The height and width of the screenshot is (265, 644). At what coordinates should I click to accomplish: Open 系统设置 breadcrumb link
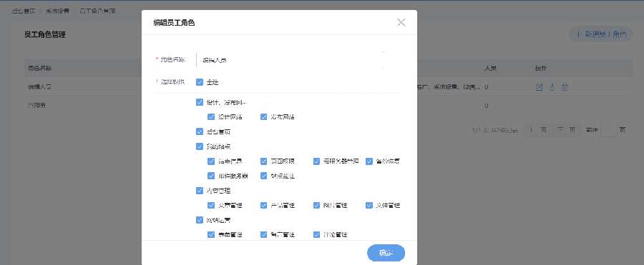click(57, 11)
